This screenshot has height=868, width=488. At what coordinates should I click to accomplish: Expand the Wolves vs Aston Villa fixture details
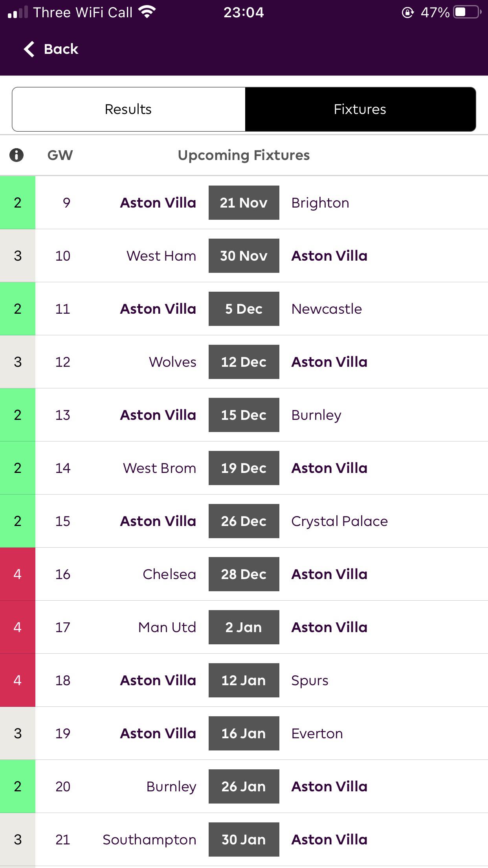pyautogui.click(x=244, y=362)
